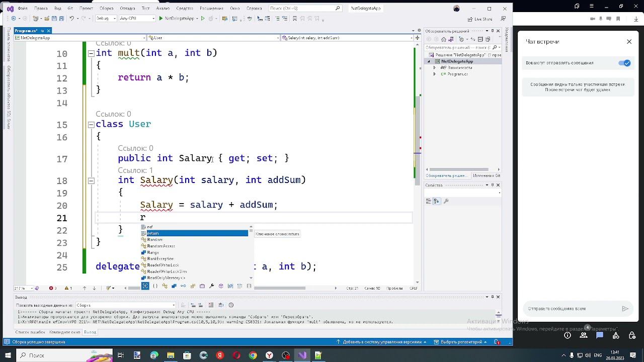Click the error count indicator in editor
The height and width of the screenshot is (362, 644).
pos(52,288)
